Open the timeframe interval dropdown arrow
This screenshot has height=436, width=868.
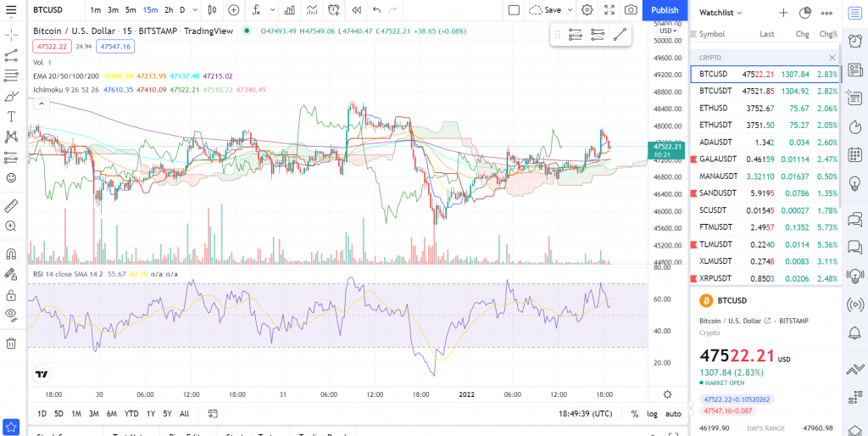click(x=193, y=10)
